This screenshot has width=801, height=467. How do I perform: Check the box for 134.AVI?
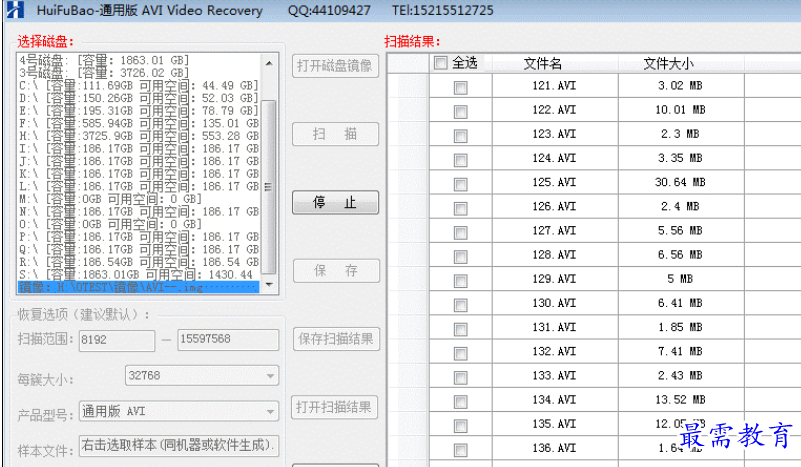click(x=460, y=402)
